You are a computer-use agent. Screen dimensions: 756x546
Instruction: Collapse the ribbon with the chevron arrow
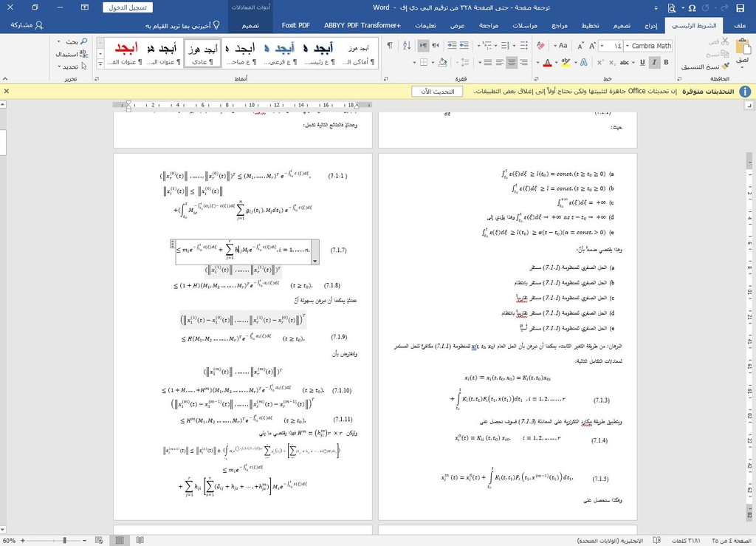point(5,78)
